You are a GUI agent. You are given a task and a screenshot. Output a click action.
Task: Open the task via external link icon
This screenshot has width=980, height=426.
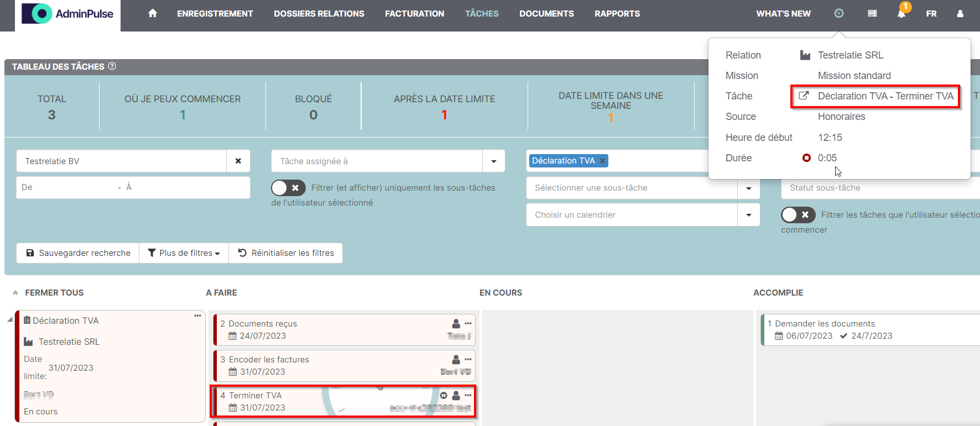click(x=804, y=96)
